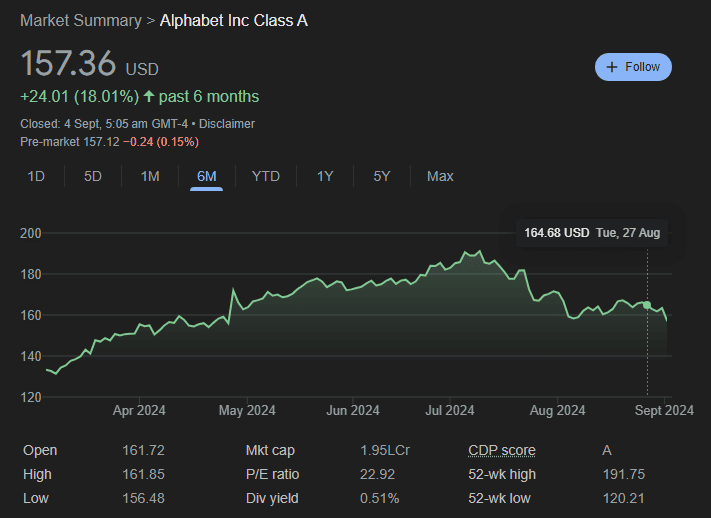Click the 160 y-axis label
711x518 pixels.
pyautogui.click(x=30, y=315)
